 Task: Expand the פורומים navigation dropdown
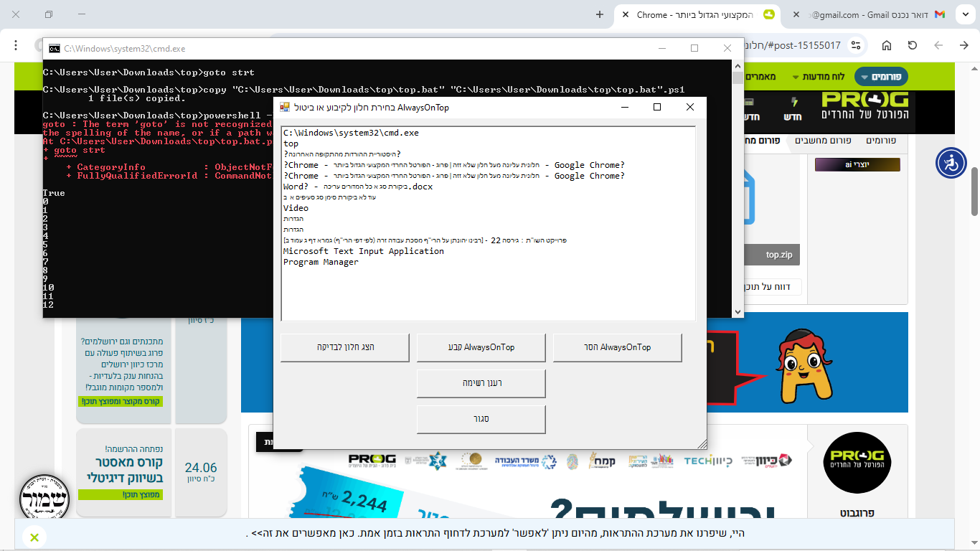(x=881, y=77)
